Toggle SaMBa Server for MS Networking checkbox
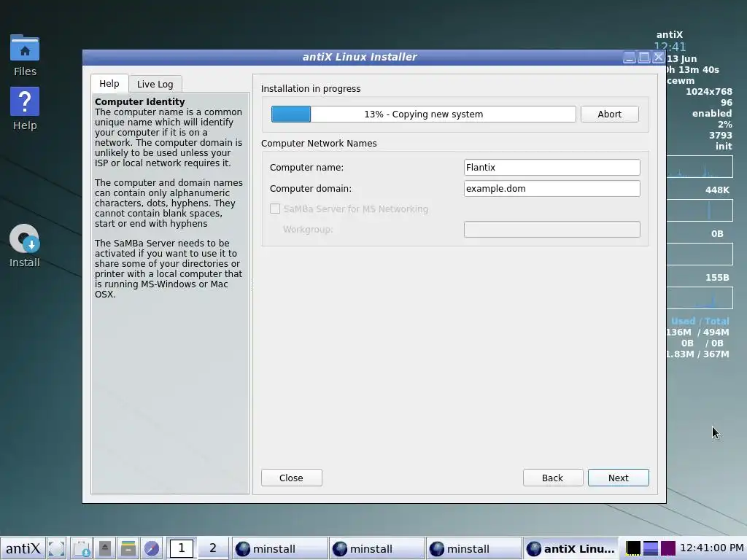 275,209
